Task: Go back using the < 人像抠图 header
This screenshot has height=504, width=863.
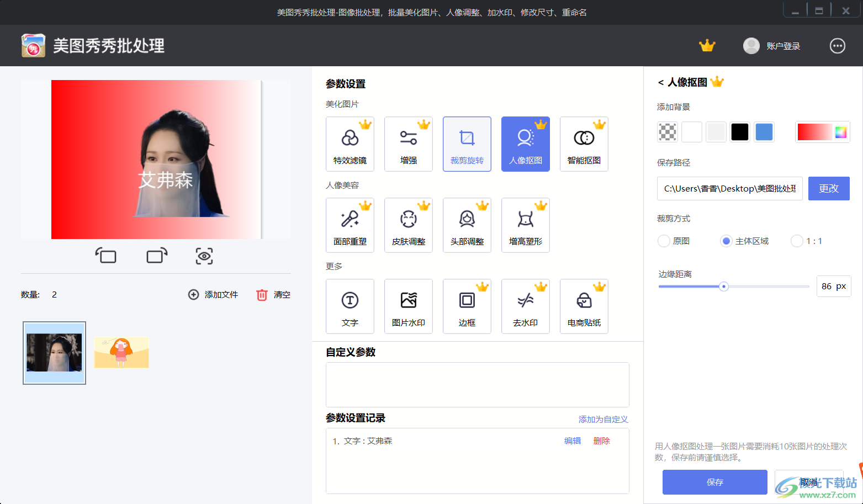Action: click(682, 82)
